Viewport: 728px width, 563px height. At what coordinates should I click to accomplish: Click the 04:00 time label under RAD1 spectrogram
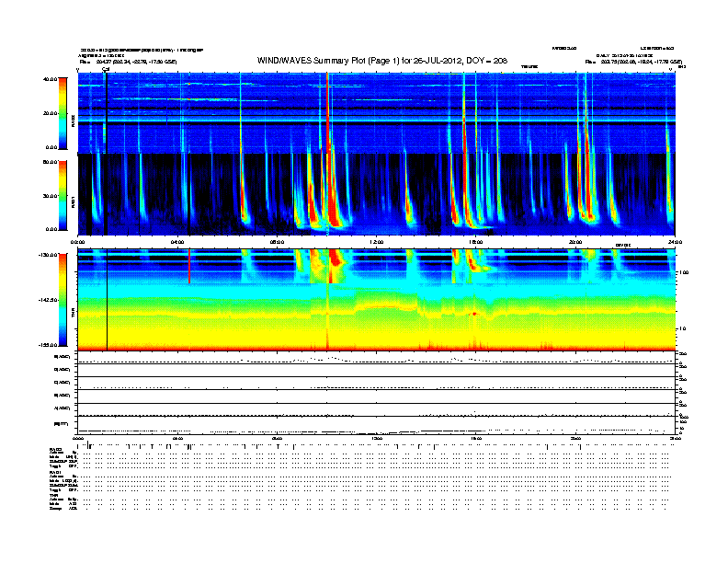(177, 242)
